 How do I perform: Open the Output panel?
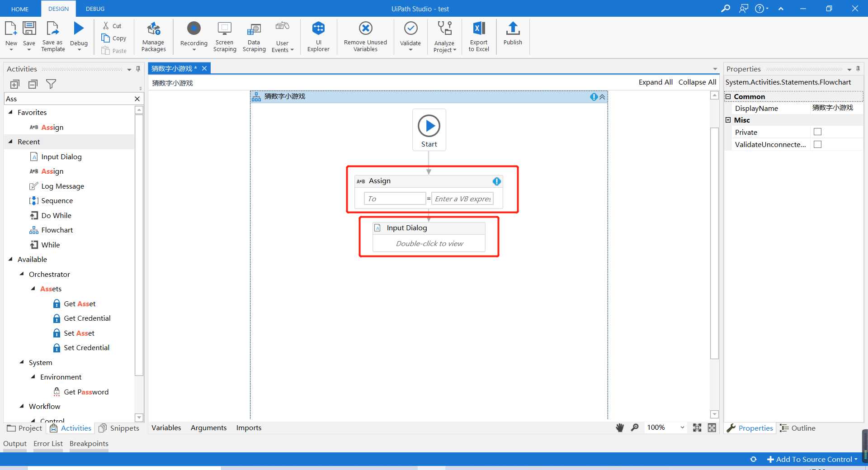[15, 444]
